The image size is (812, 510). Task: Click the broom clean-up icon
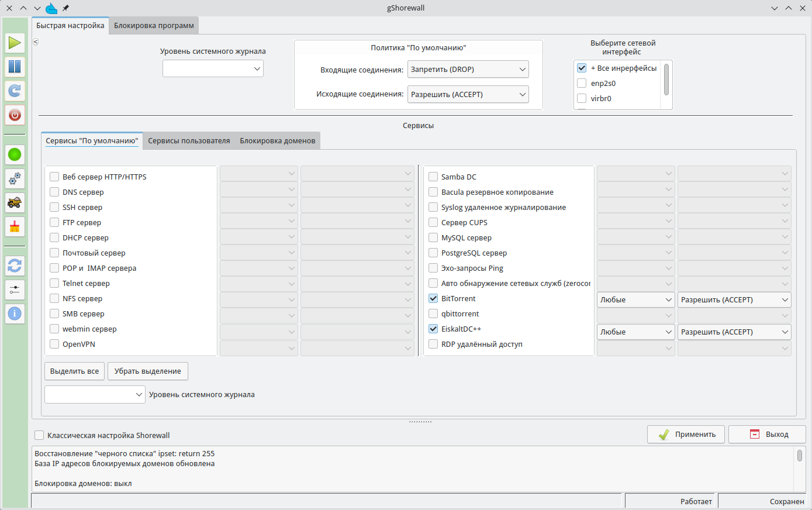tap(15, 227)
